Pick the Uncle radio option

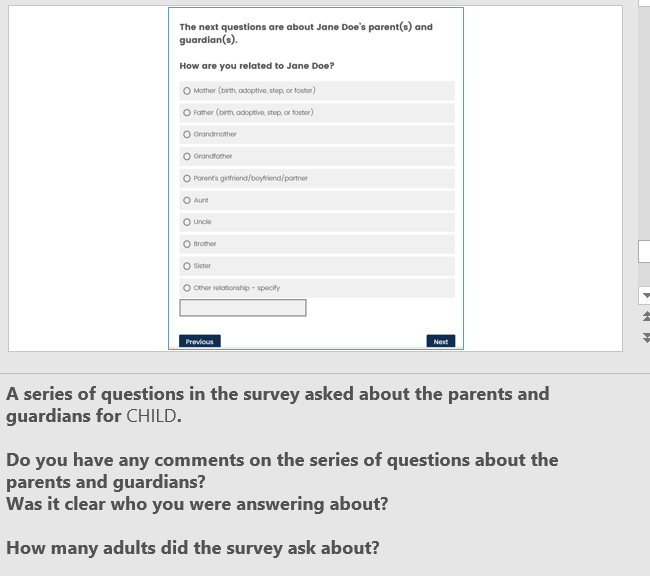coord(187,222)
